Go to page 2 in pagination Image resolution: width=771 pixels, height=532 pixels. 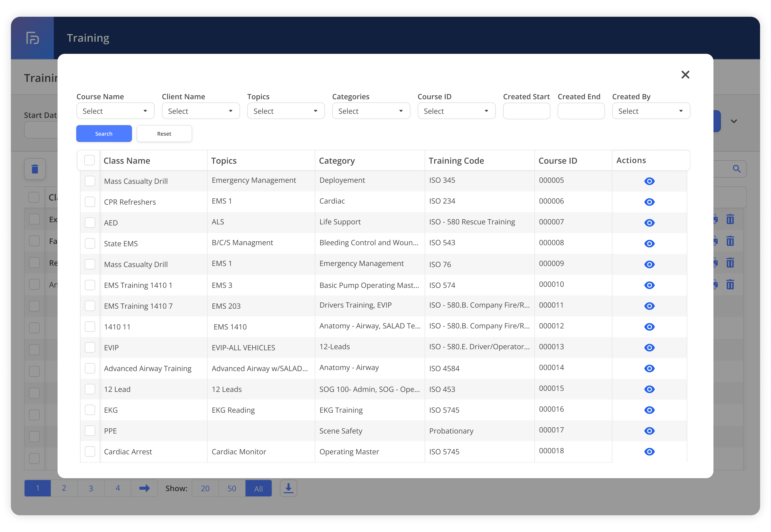64,488
